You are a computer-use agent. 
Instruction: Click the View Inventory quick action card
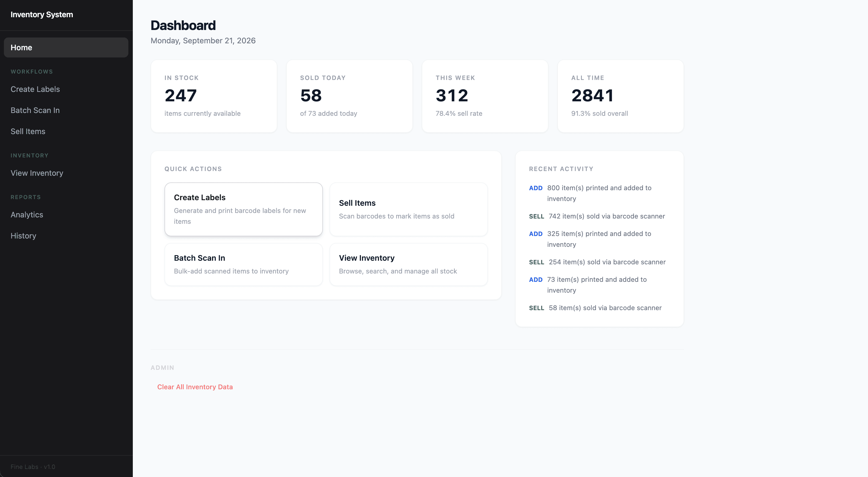coord(408,264)
